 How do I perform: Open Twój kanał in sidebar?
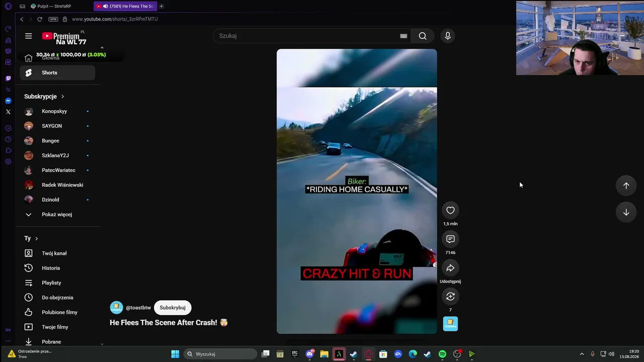click(x=57, y=253)
